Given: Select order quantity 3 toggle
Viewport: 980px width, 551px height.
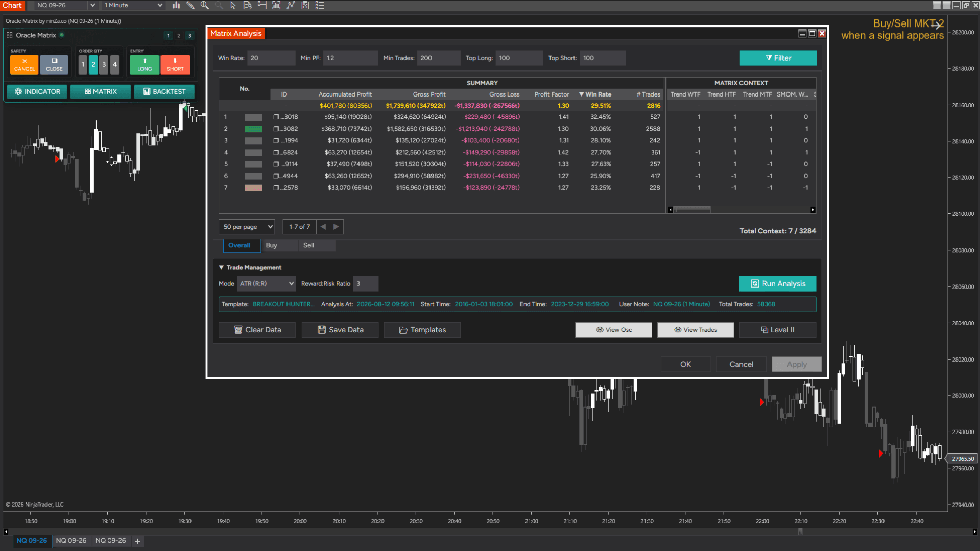Looking at the screenshot, I should (104, 64).
